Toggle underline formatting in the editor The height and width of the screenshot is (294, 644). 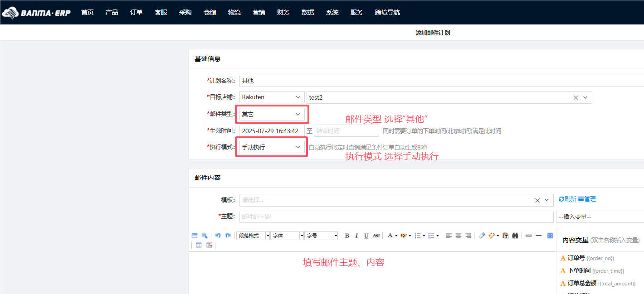pyautogui.click(x=366, y=235)
